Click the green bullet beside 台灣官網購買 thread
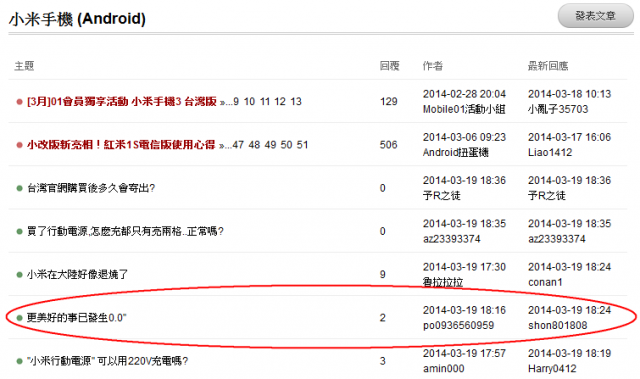640x379 pixels. pyautogui.click(x=19, y=188)
